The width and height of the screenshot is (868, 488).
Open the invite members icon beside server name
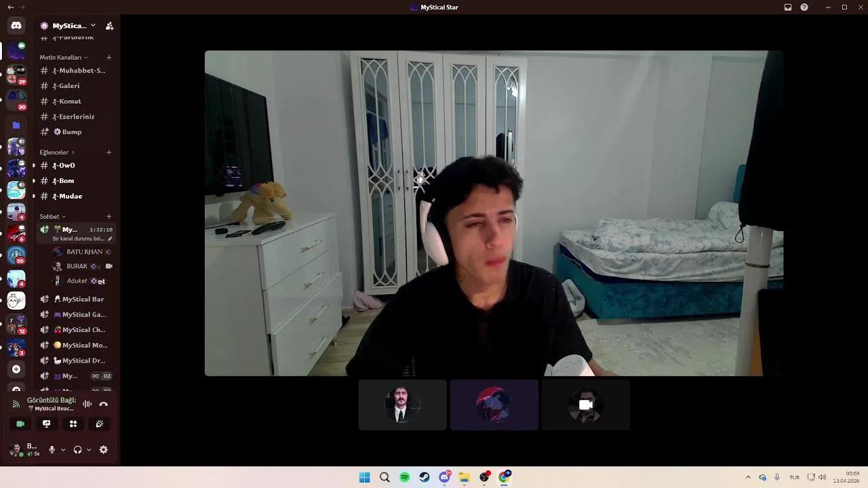(109, 26)
